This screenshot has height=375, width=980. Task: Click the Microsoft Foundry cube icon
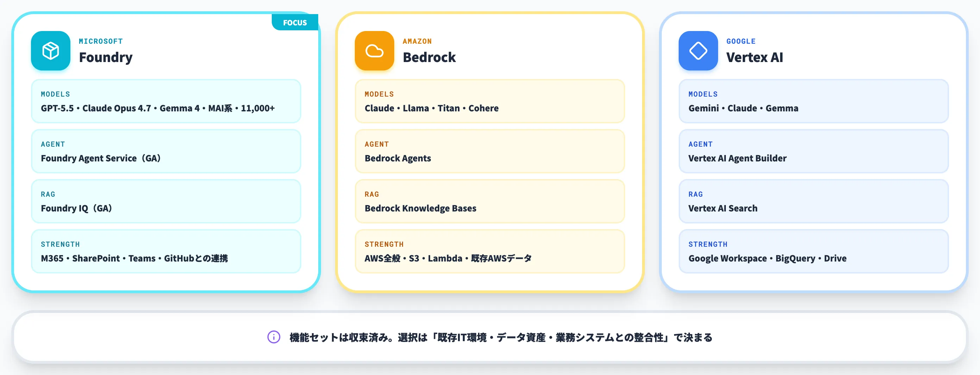pyautogui.click(x=51, y=51)
